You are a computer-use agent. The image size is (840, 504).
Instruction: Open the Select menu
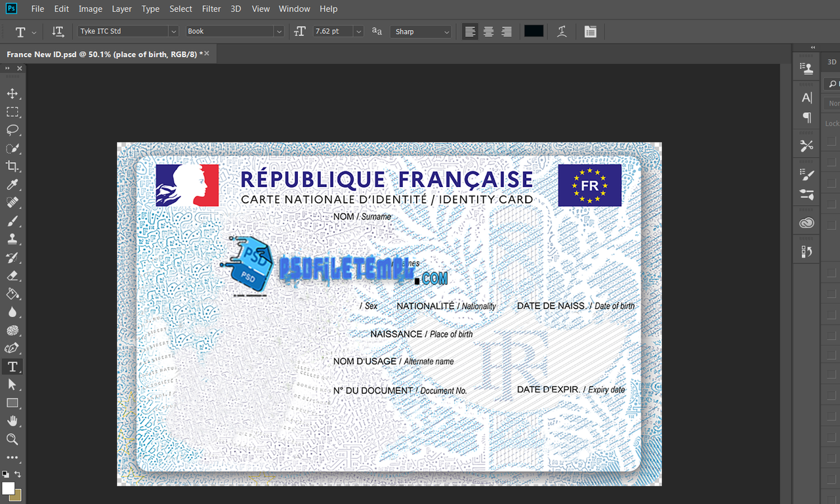[181, 9]
